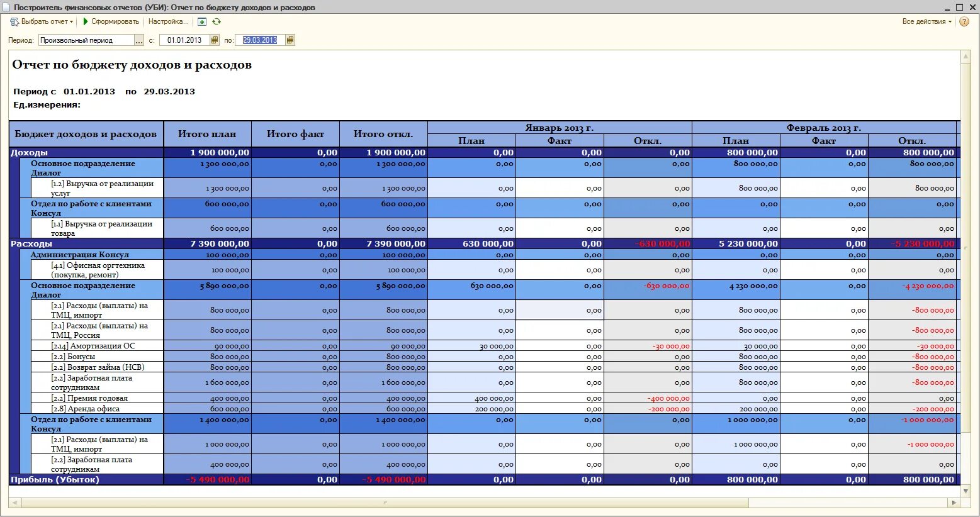Click the Ед.измерения label
Screen dimensions: 980x517
click(47, 105)
